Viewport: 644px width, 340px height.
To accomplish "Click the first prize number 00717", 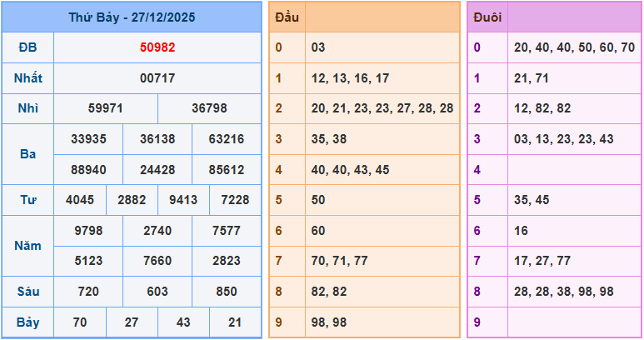I will pyautogui.click(x=157, y=78).
